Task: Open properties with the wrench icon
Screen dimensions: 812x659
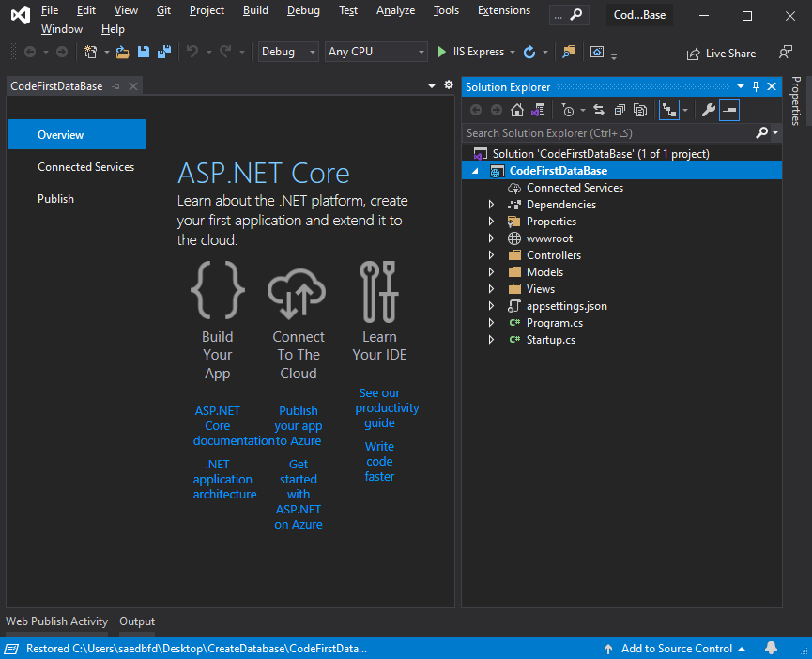Action: (709, 110)
